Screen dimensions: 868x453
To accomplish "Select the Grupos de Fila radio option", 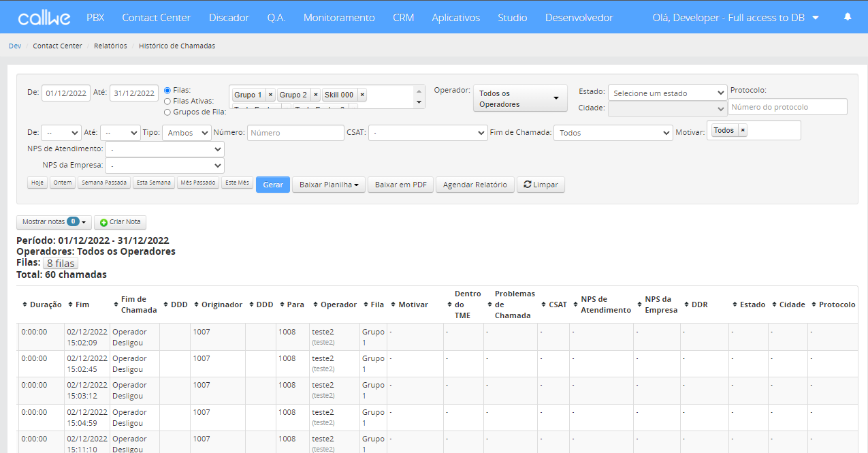I will [167, 112].
